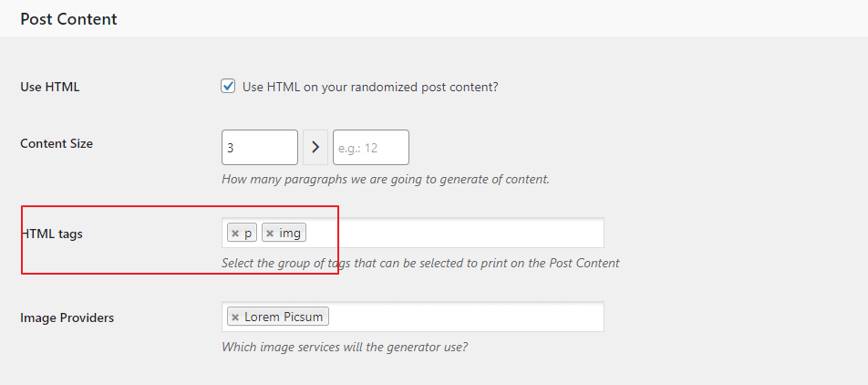Open the Image Providers selection box

coord(465,317)
